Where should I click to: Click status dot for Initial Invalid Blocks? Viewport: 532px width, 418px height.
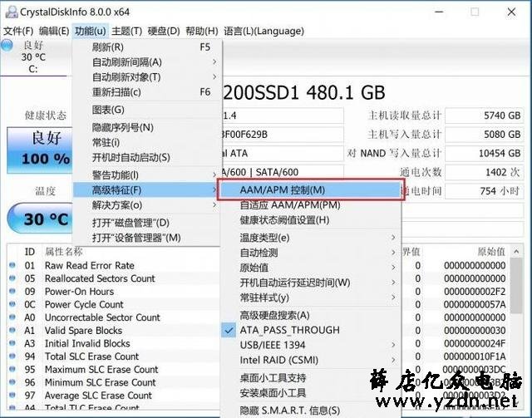[12, 343]
